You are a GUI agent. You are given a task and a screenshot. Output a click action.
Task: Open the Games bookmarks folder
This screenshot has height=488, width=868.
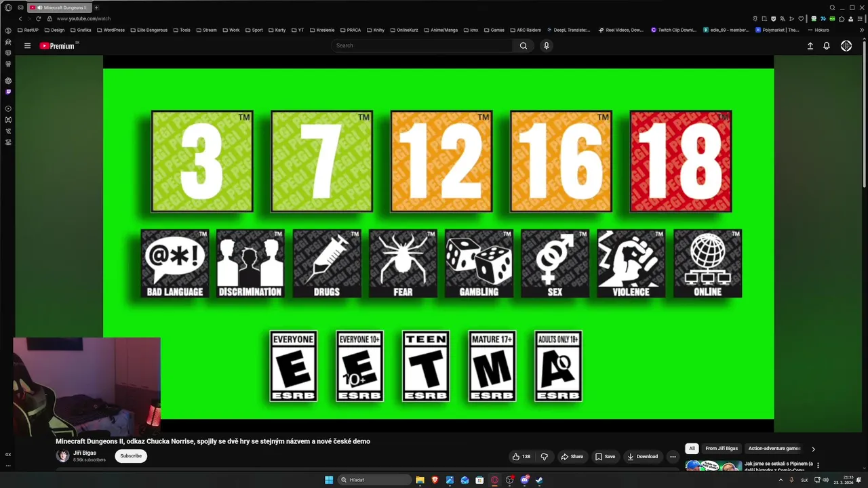click(494, 30)
